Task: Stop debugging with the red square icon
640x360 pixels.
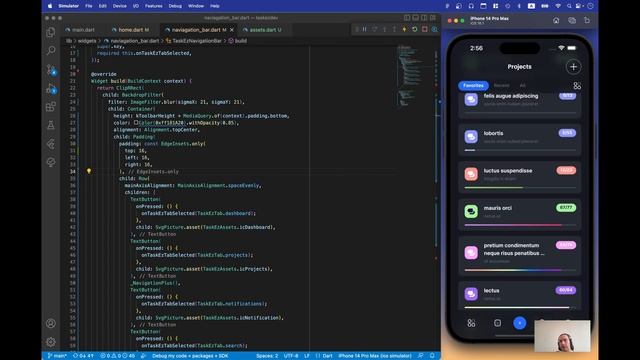Action: click(424, 29)
